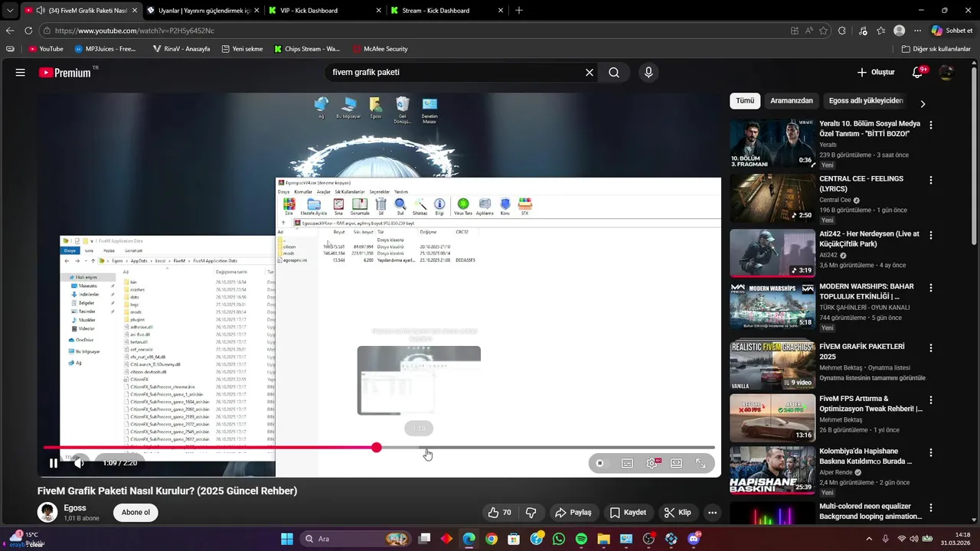980x551 pixels.
Task: Open options for Yeraltı 10. Bölüm video
Action: coord(931,125)
